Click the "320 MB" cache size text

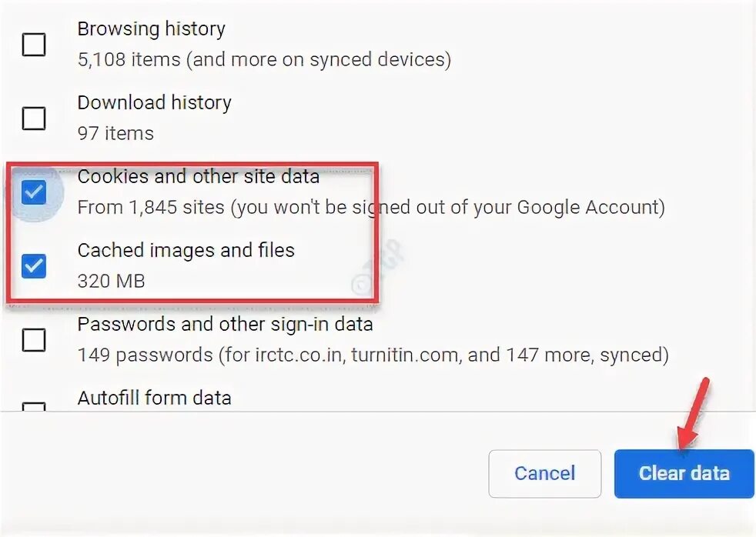(x=111, y=281)
